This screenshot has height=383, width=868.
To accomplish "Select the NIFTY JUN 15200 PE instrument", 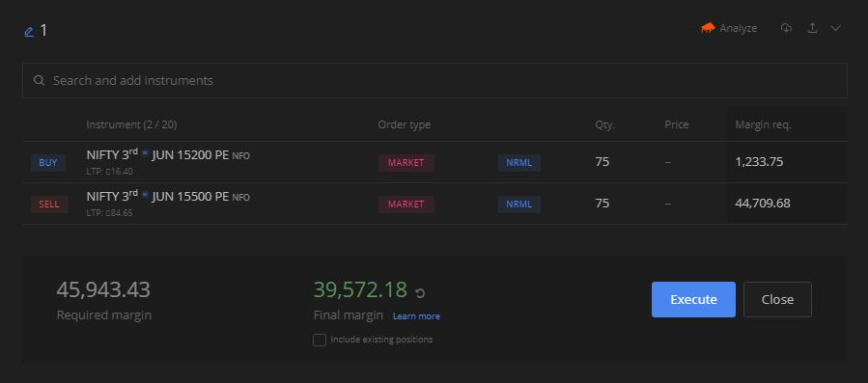I will [x=168, y=155].
